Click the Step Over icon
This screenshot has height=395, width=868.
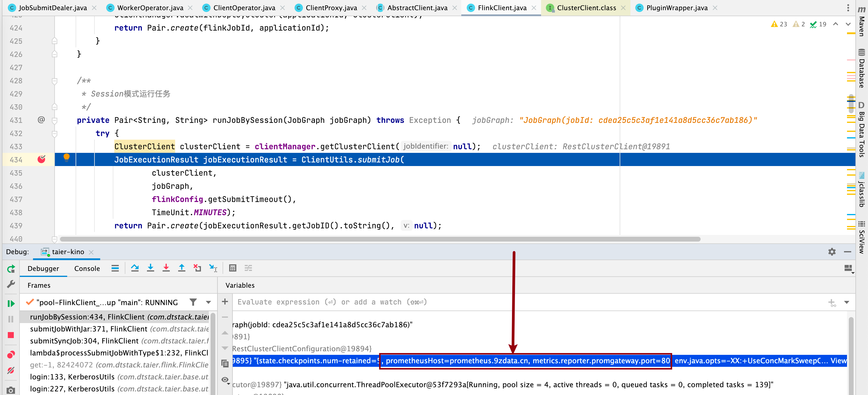(x=135, y=268)
